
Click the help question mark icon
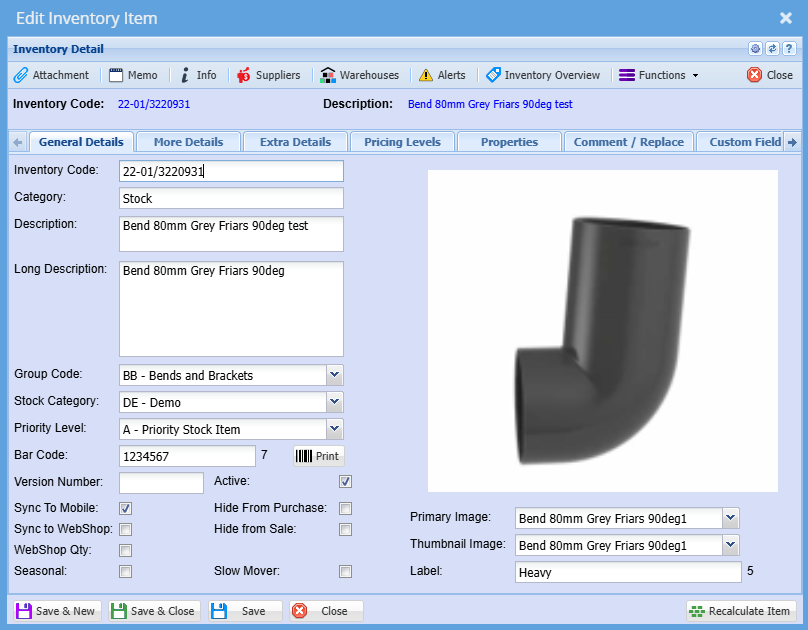pyautogui.click(x=789, y=48)
